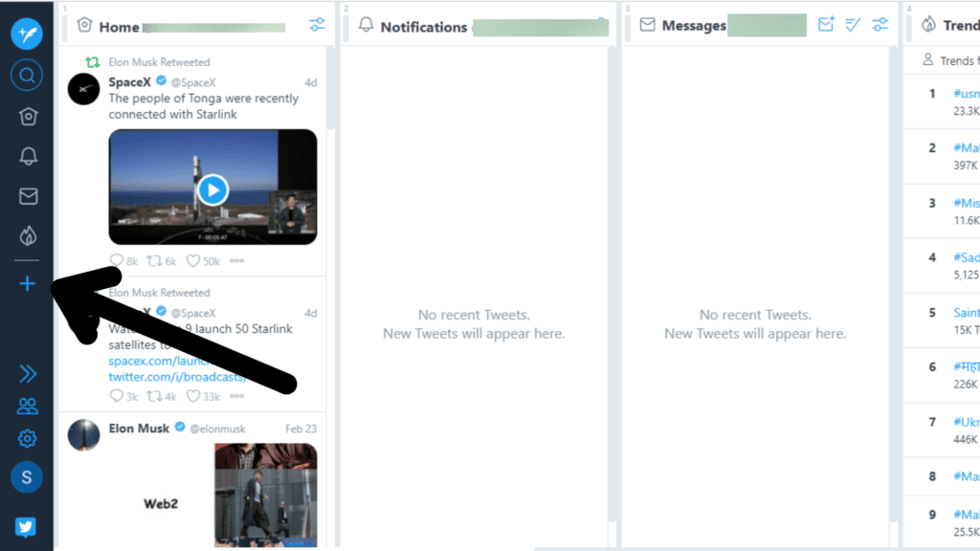Jump to Trending via sidebar flame icon
Viewport: 980px width, 551px height.
[x=28, y=235]
